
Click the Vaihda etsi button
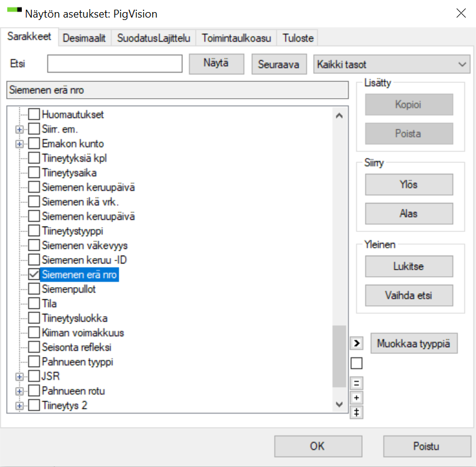[409, 295]
